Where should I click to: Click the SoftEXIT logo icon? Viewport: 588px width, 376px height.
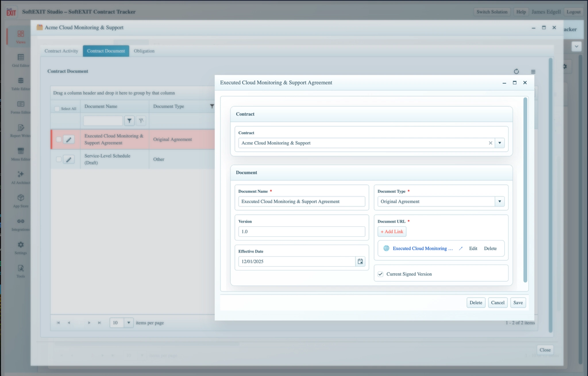pos(11,12)
